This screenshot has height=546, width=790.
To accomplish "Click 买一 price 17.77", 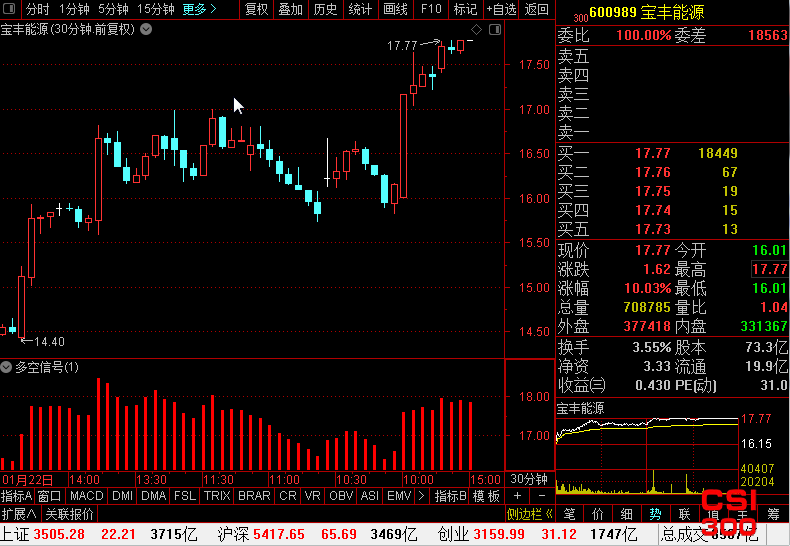I will click(x=652, y=153).
